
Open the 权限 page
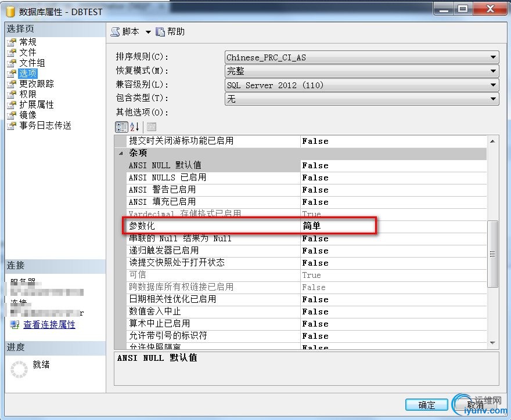[x=28, y=94]
